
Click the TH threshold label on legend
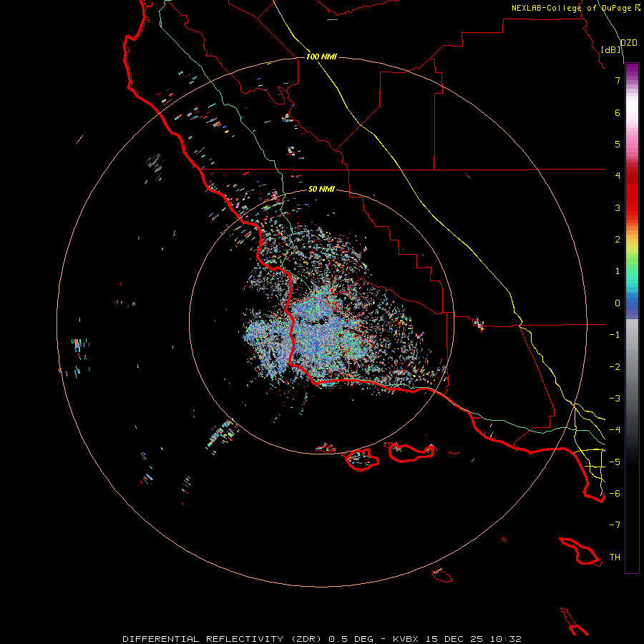coord(615,557)
